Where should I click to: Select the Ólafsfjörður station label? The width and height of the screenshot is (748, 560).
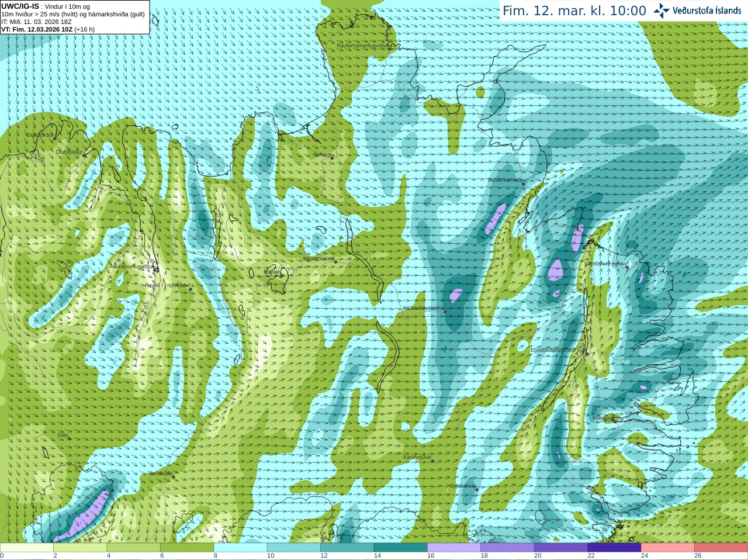[69, 151]
